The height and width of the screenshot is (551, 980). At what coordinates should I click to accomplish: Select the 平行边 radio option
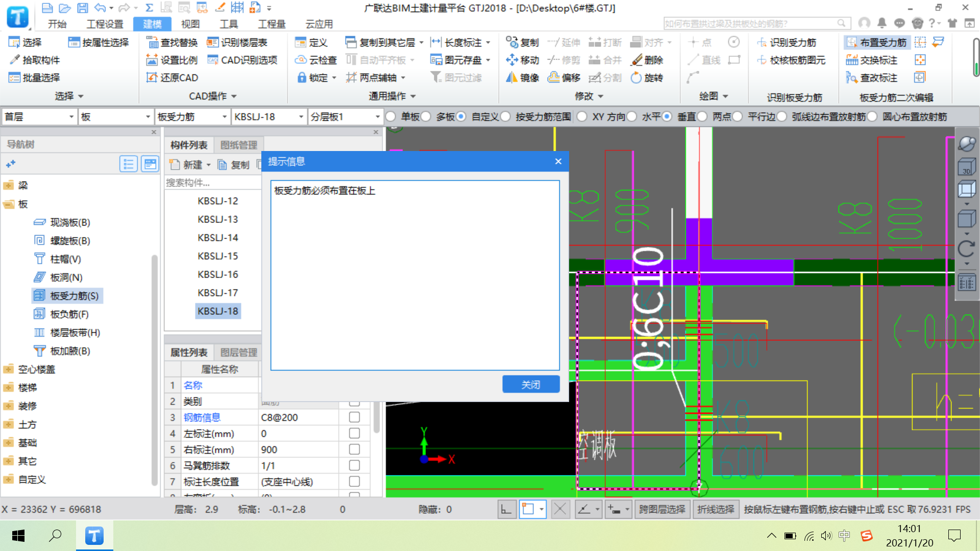click(x=738, y=117)
